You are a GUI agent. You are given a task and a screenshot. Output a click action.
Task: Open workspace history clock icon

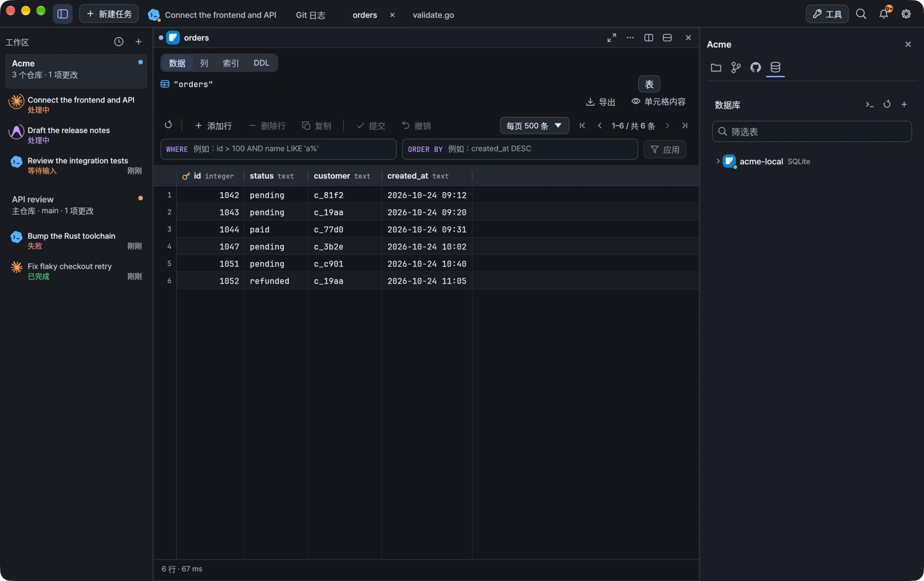click(x=119, y=42)
